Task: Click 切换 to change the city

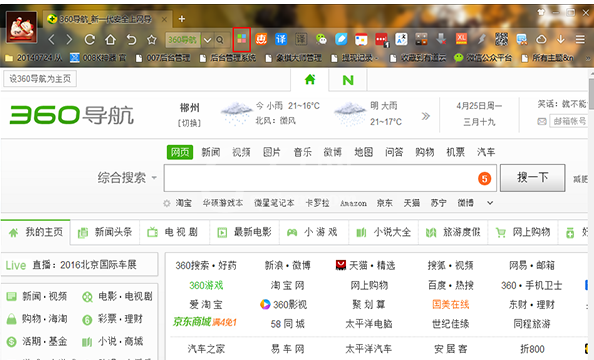Action: coord(189,123)
